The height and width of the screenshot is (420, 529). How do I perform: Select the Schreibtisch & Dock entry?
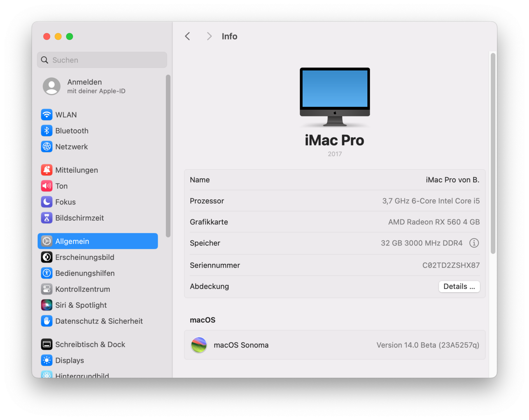98,344
